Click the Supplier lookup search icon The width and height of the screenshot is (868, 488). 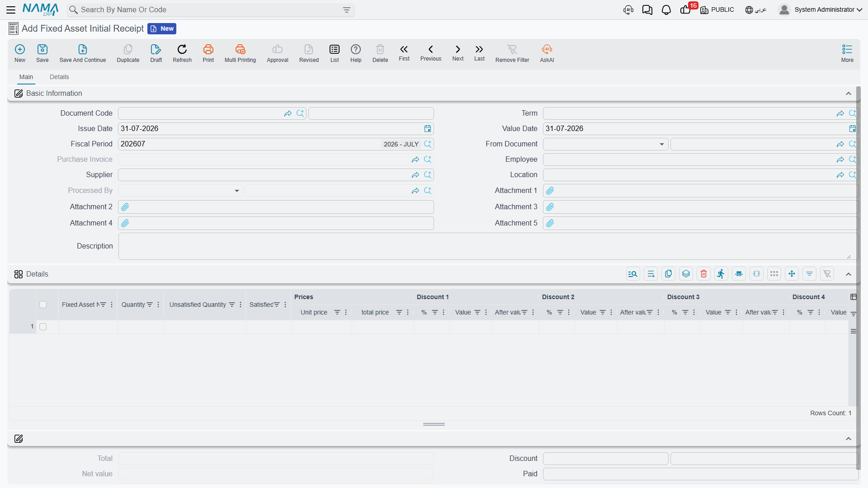[x=428, y=175]
